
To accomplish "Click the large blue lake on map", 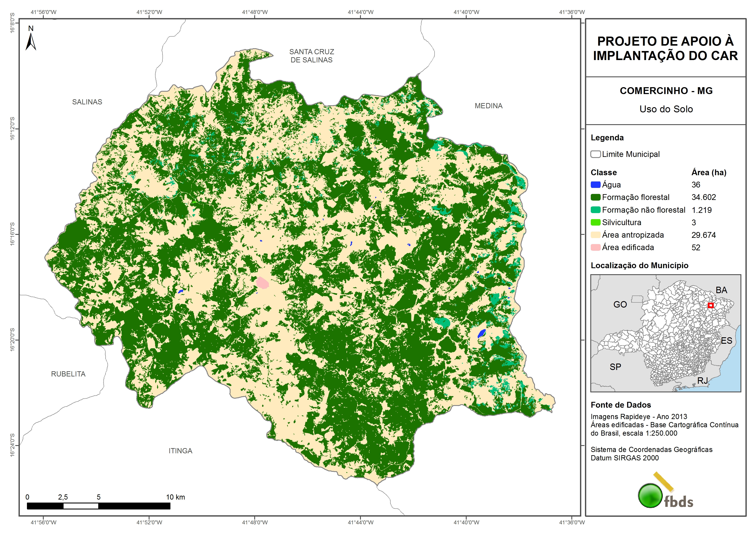I will pyautogui.click(x=481, y=333).
